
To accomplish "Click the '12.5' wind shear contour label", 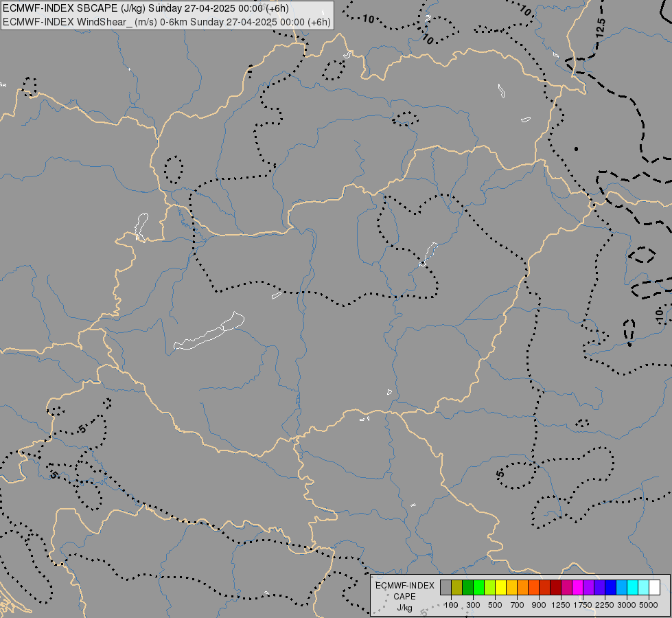I will 601,28.
